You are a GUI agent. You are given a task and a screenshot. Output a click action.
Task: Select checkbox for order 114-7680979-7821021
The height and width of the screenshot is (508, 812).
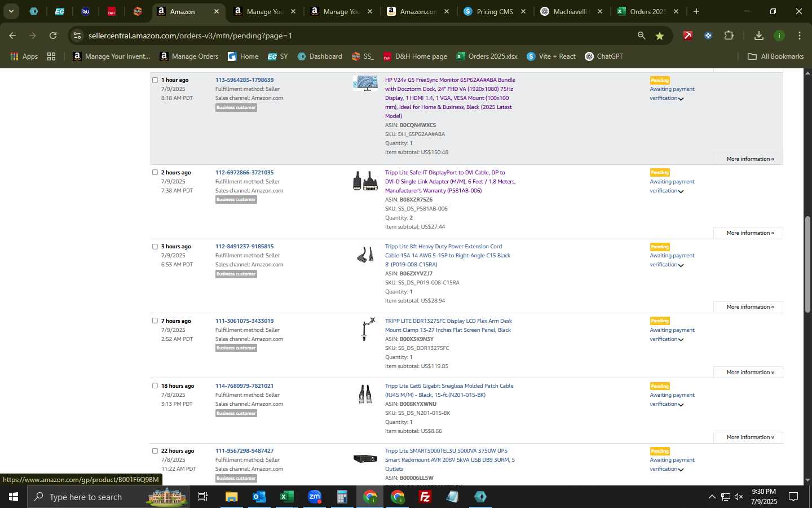[x=155, y=386]
